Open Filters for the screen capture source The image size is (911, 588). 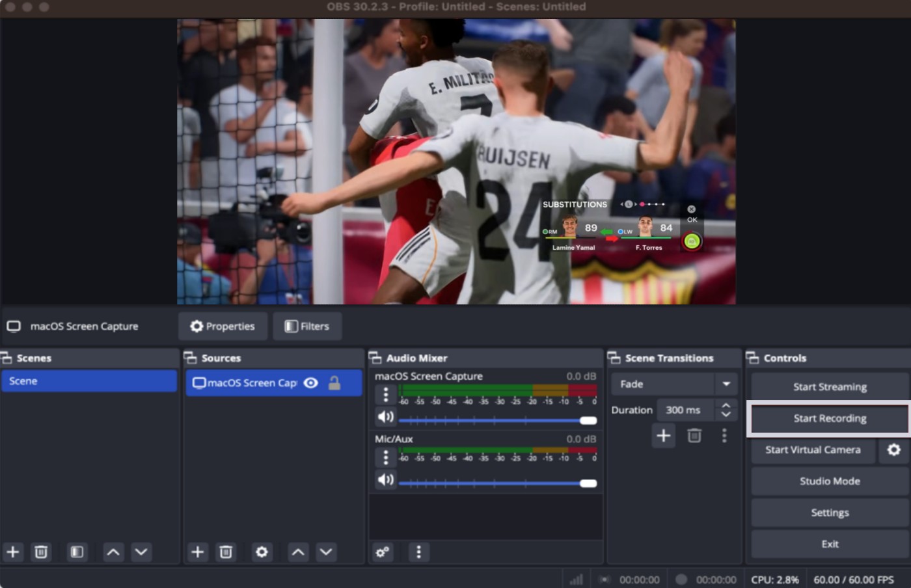(x=307, y=326)
